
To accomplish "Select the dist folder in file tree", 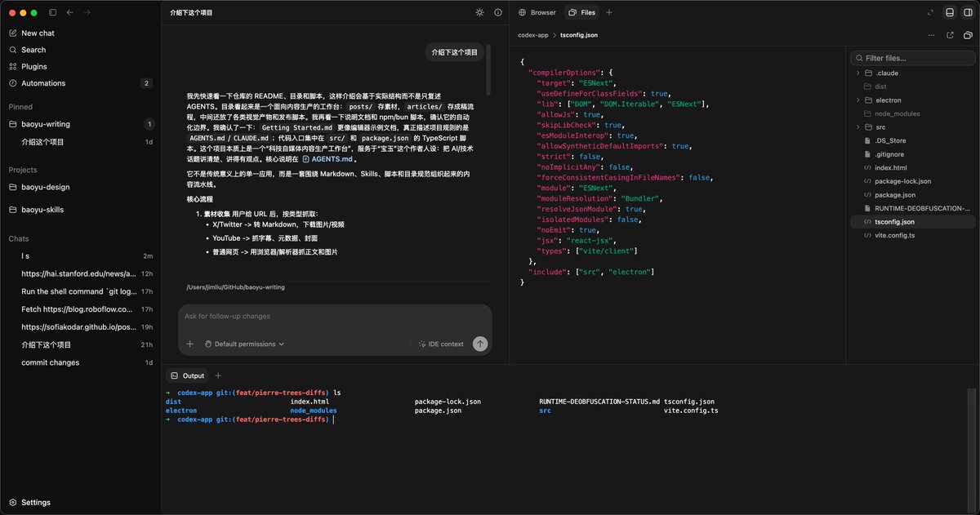I will 913,87.
